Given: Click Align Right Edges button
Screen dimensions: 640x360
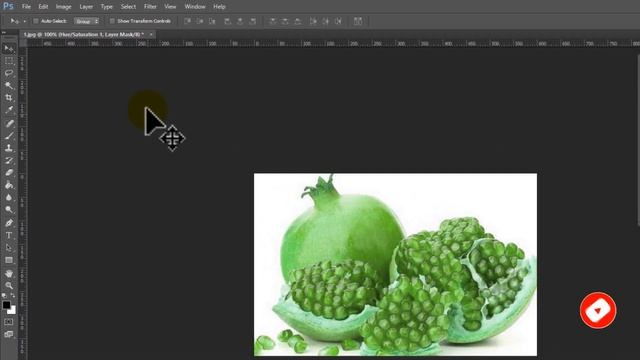Looking at the screenshot, I should (253, 21).
